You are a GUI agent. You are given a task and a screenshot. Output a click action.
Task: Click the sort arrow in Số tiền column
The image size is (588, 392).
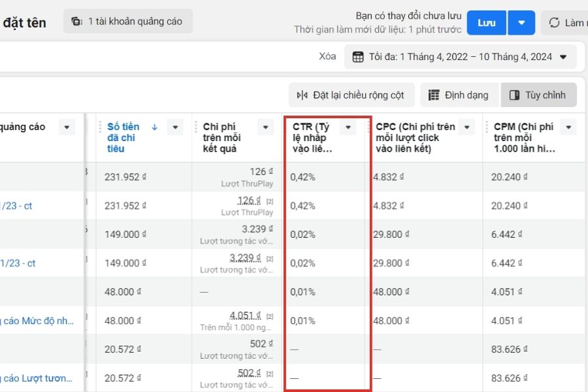pyautogui.click(x=154, y=127)
